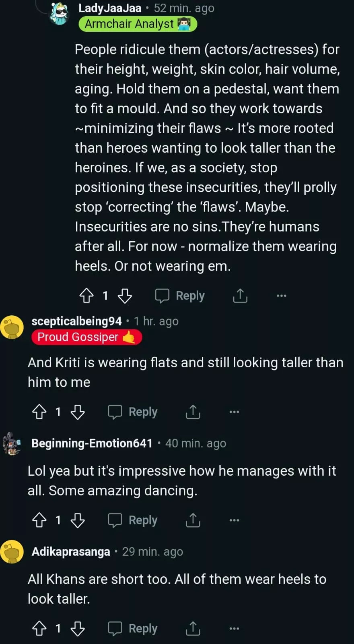Downvote Adikaprasanga's comment
This screenshot has height=644, width=354.
(78, 628)
